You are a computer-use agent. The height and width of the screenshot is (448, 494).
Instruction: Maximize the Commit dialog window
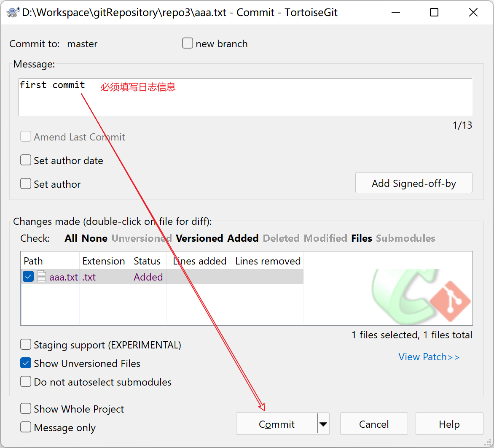point(434,12)
